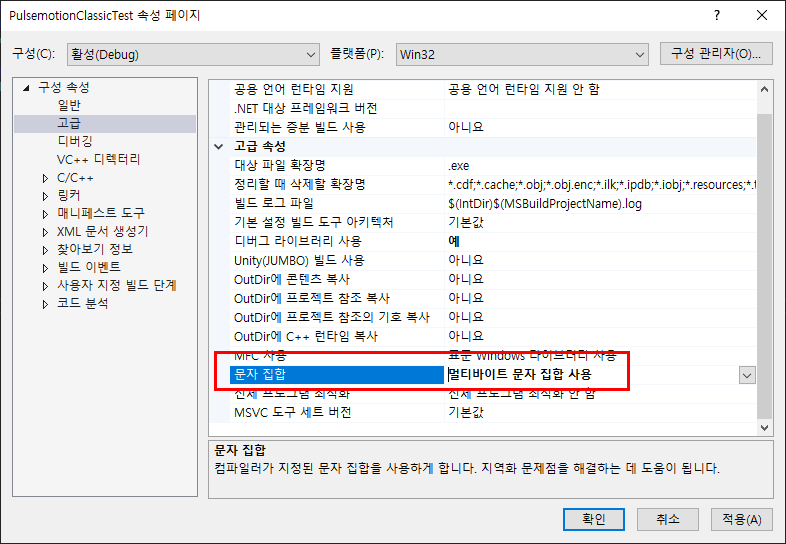This screenshot has height=544, width=786.
Task: Click the 확인 button
Action: coord(593,519)
